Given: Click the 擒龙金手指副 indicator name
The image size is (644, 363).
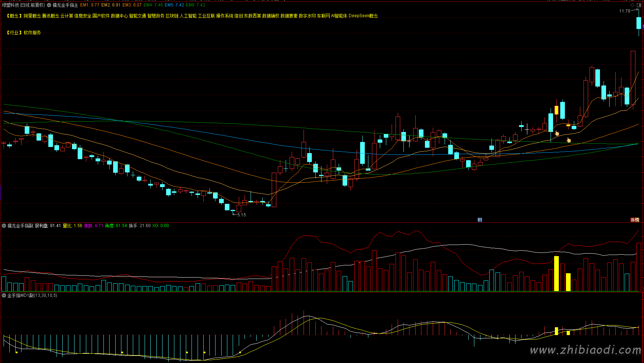Looking at the screenshot, I should click(20, 226).
